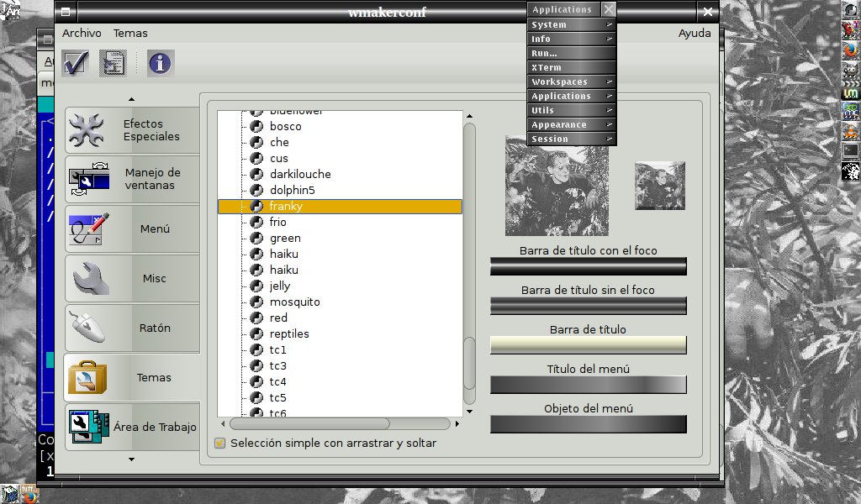
Task: Click theme list scroll-left arrow
Action: tap(222, 423)
